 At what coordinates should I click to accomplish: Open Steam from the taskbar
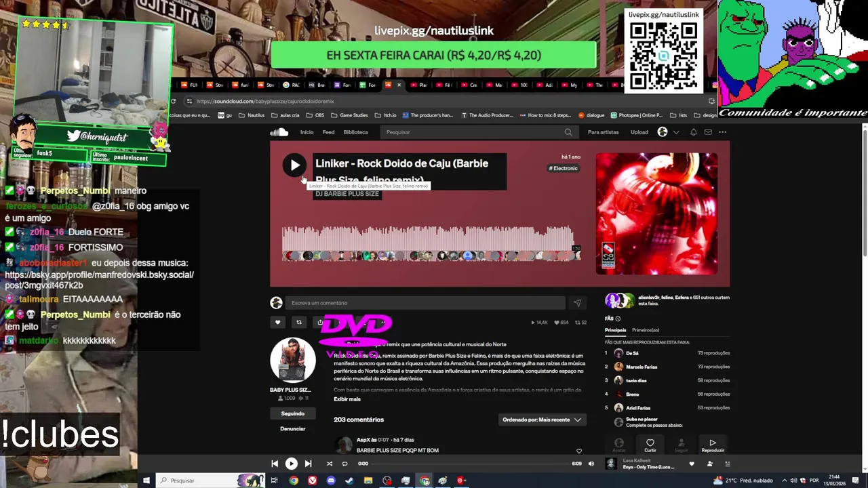click(349, 481)
